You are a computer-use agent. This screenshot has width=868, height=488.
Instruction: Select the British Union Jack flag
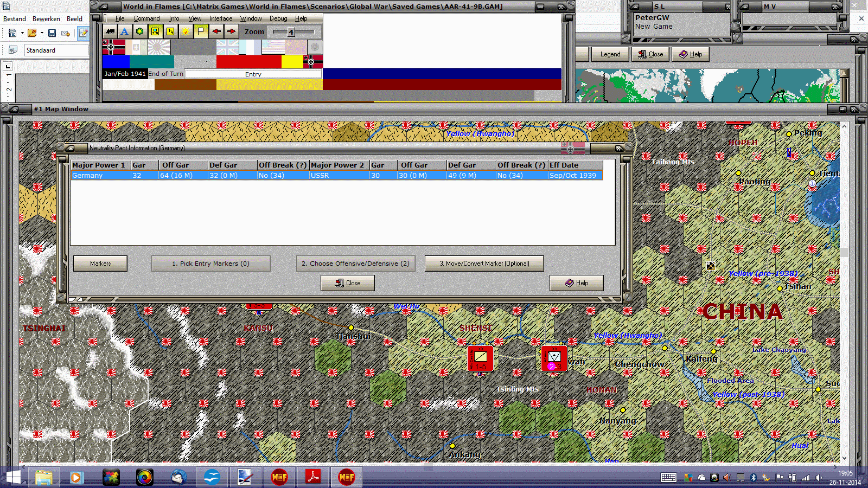click(227, 47)
